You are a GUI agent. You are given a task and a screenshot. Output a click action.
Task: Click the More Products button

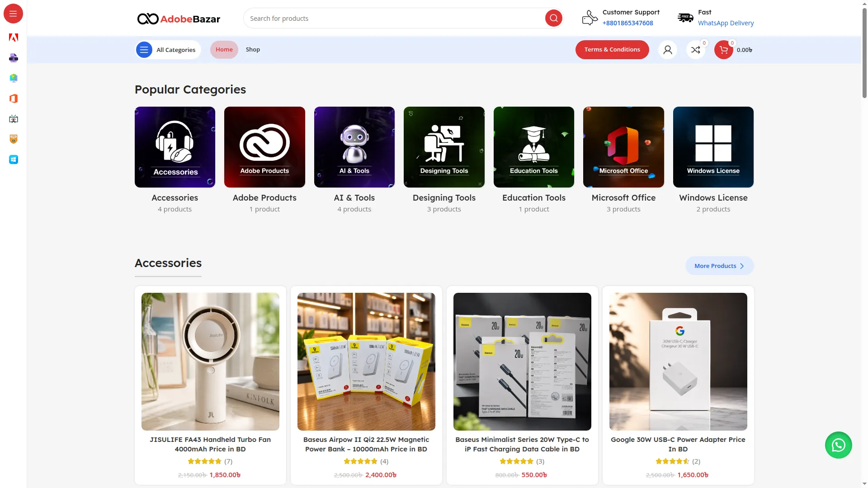click(x=719, y=266)
